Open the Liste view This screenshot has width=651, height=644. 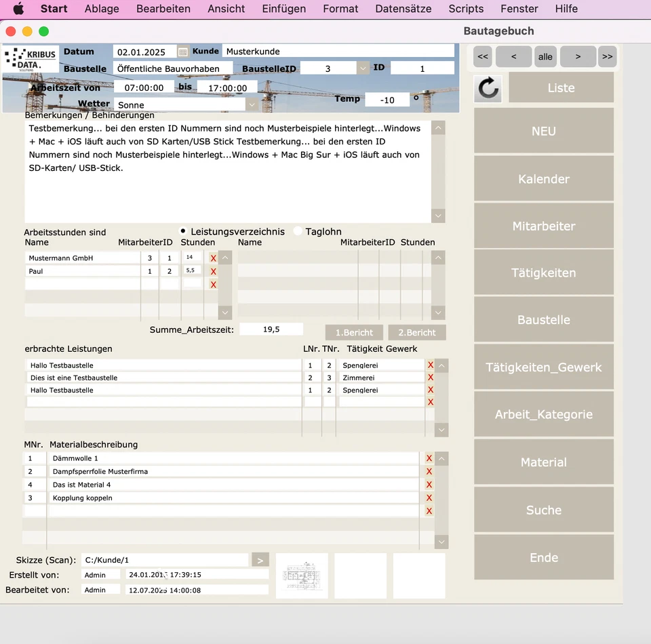click(561, 87)
